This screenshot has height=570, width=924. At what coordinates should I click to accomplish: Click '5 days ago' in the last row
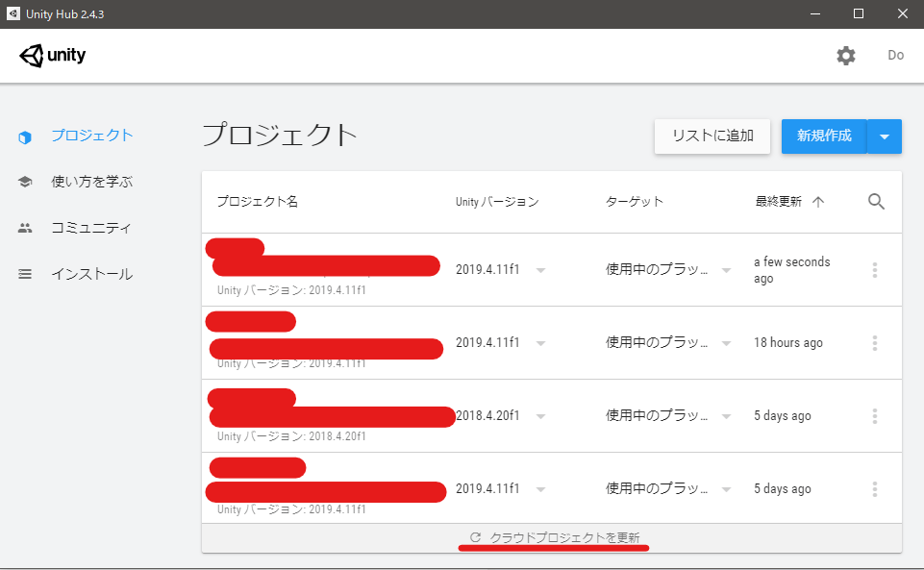(783, 488)
